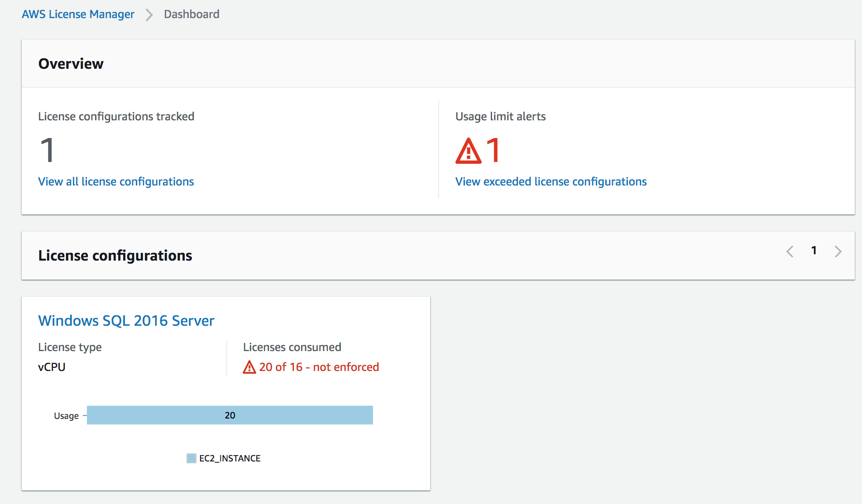Go to previous page of license configurations
Screen dimensions: 862x504
(790, 252)
